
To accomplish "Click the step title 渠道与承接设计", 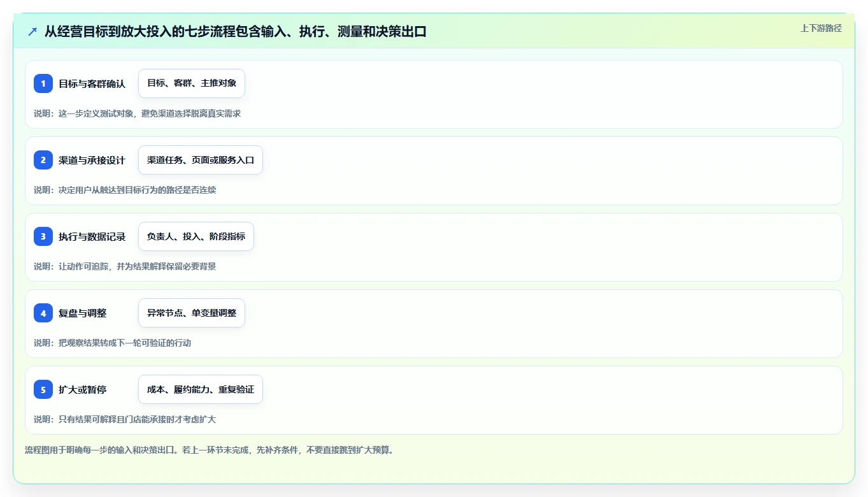I will [x=92, y=160].
